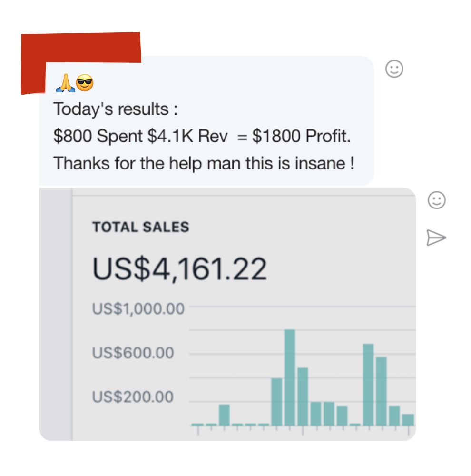
Task: Click the emoji reaction icon beside the text message
Action: pyautogui.click(x=394, y=69)
